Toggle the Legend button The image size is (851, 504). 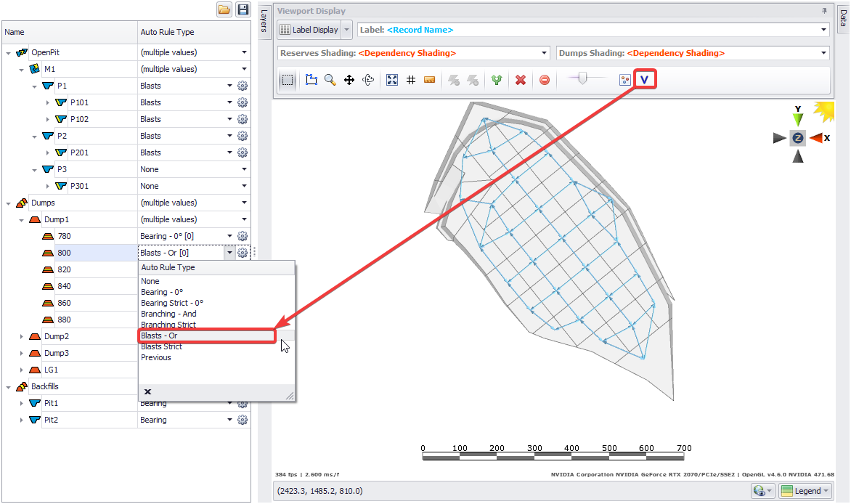tap(805, 491)
